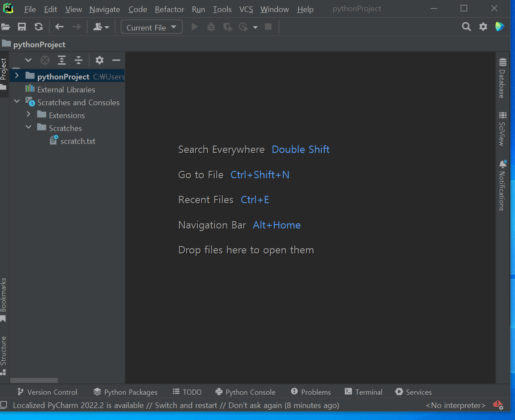Screen dimensions: 515x420
Task: Open the Problems tool window
Action: [x=311, y=392]
